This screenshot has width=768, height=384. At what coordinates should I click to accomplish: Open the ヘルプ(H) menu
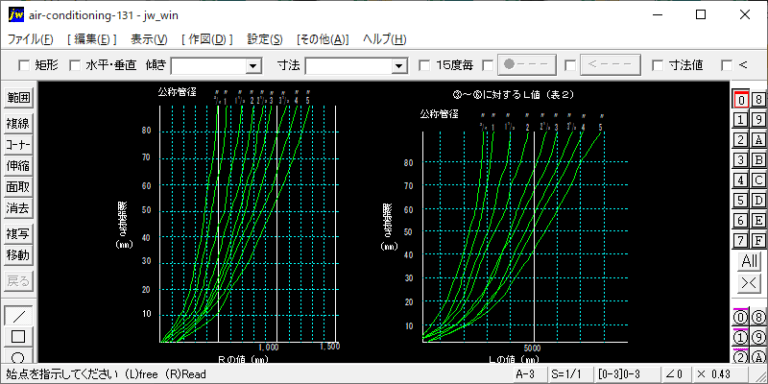coord(384,40)
